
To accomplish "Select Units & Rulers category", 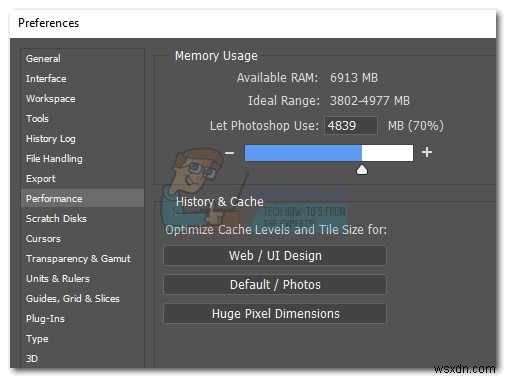I will pos(58,279).
